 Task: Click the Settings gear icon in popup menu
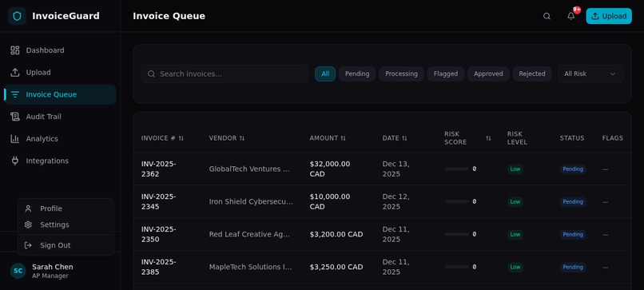[x=28, y=224]
